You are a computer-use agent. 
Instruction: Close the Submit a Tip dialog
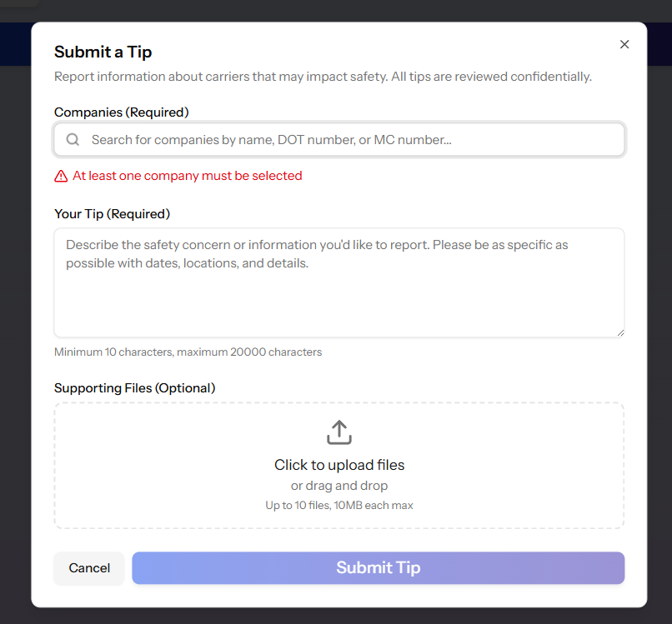pyautogui.click(x=624, y=44)
